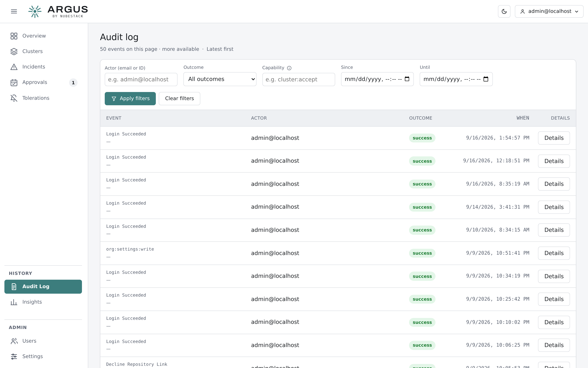This screenshot has height=368, width=588.
Task: Open the Incidents section
Action: (x=43, y=67)
